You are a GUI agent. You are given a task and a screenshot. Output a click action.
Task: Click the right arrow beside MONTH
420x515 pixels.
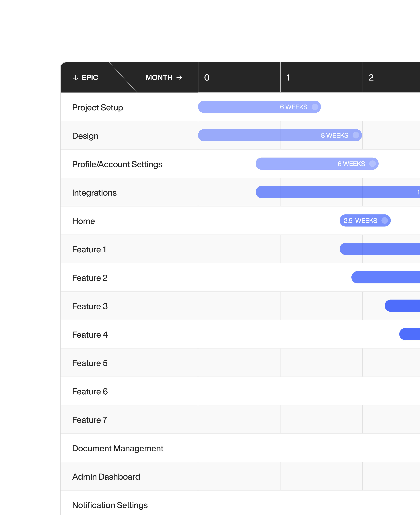[x=179, y=77]
